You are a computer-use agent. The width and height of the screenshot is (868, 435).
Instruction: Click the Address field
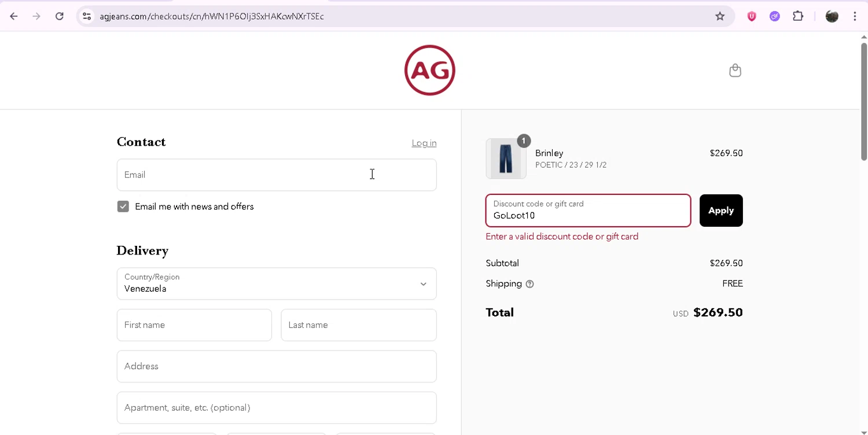coord(277,366)
